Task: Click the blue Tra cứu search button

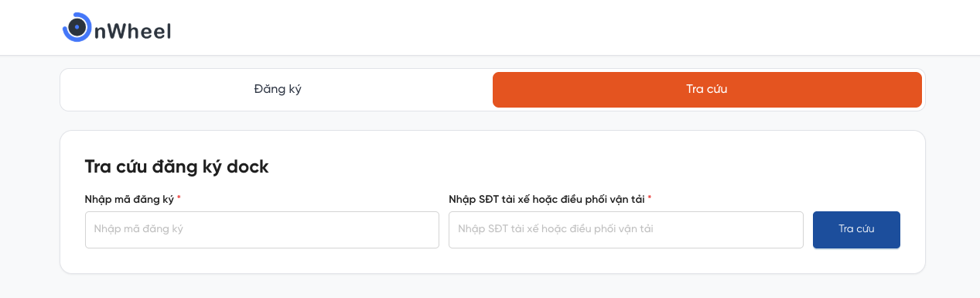Action: [x=856, y=230]
